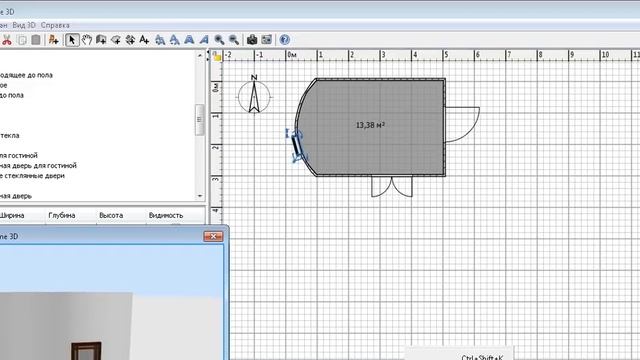Select catalog item ending 'текла'

point(9,136)
